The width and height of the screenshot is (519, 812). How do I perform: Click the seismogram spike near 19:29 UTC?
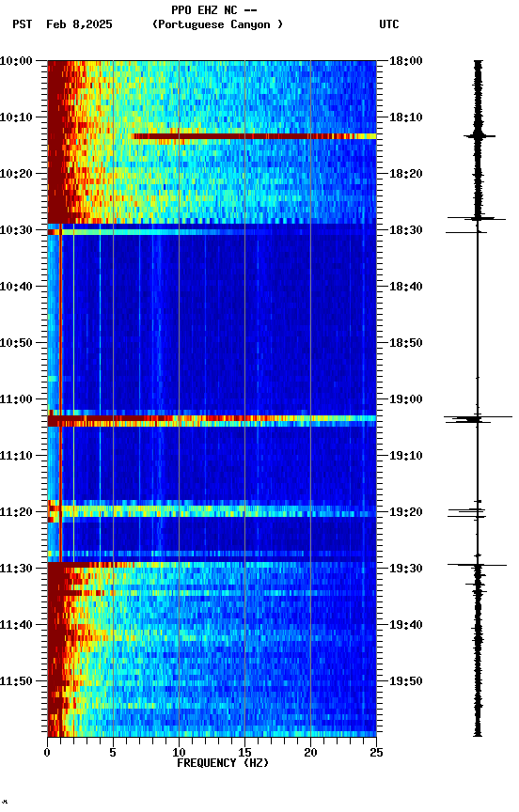click(x=477, y=565)
